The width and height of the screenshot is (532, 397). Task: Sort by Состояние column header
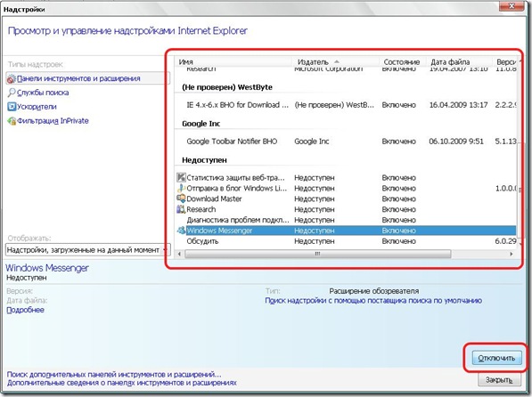pos(402,62)
